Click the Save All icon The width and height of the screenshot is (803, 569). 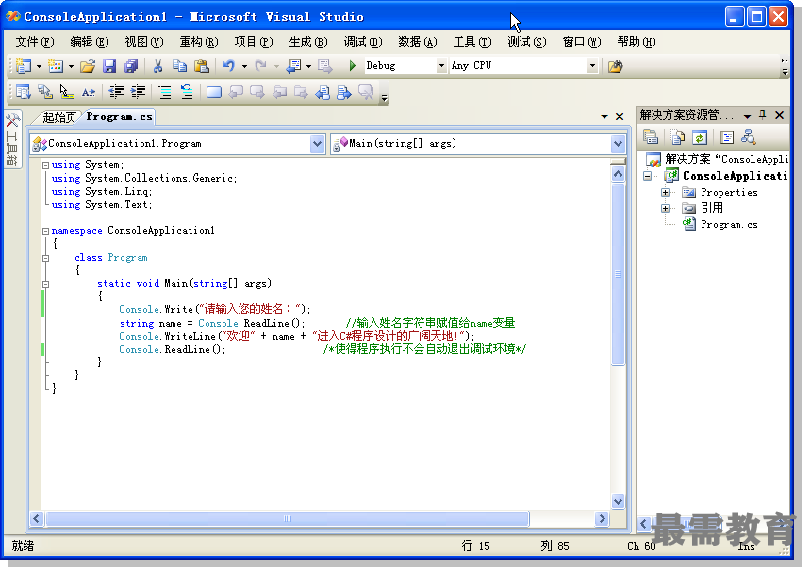pyautogui.click(x=131, y=66)
